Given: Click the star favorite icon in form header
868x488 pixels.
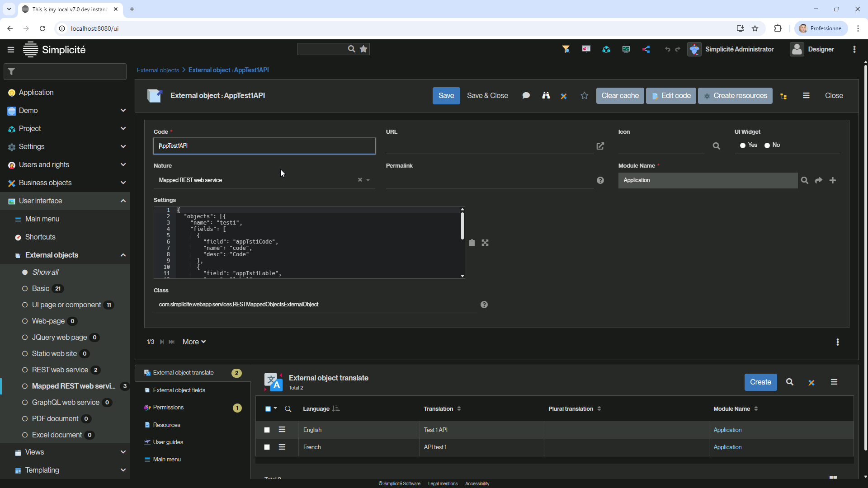Looking at the screenshot, I should (584, 95).
